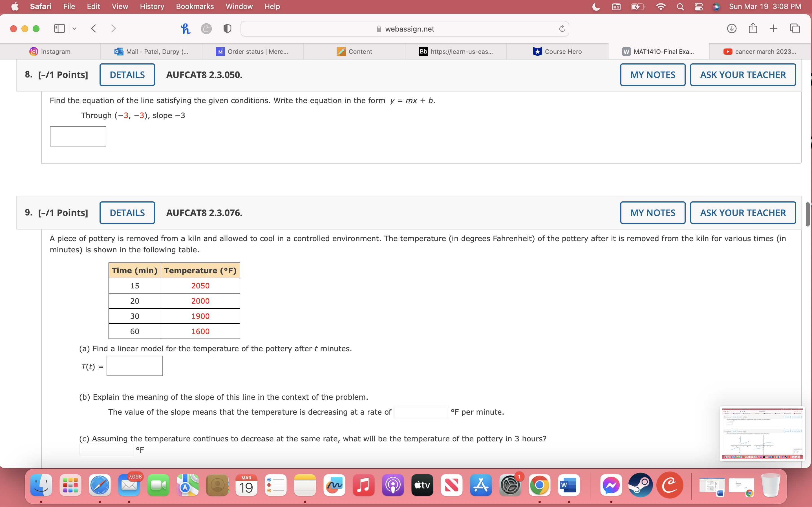Viewport: 812px width, 507px height.
Task: Open Spotlight search in the menu bar
Action: [680, 6]
